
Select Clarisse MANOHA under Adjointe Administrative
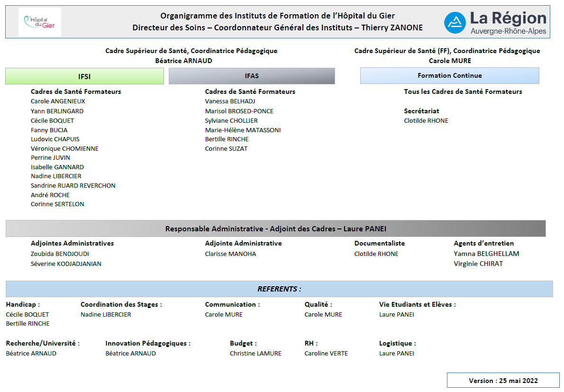(230, 254)
